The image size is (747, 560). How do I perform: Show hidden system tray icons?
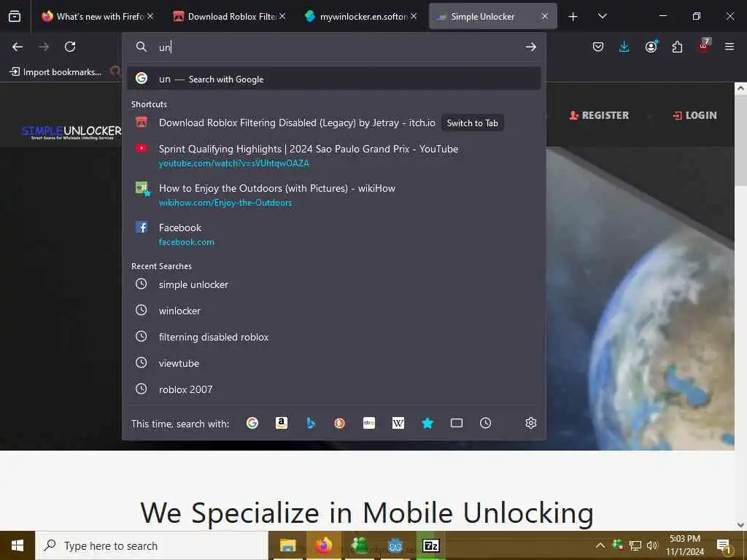600,545
